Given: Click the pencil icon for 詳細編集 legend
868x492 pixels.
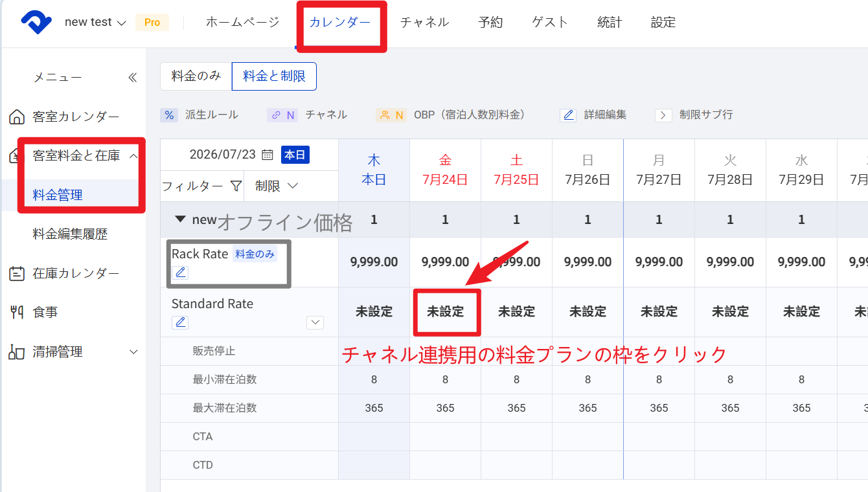Looking at the screenshot, I should tap(568, 115).
